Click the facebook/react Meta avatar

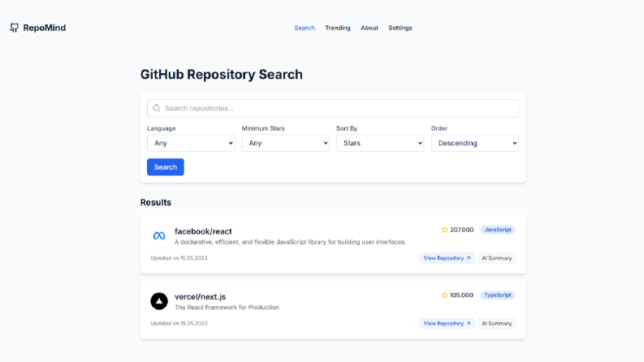click(x=159, y=235)
